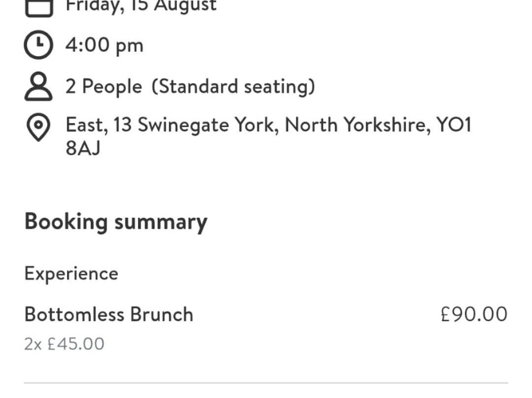Click the word East in the address
The image size is (532, 398).
coord(87,125)
